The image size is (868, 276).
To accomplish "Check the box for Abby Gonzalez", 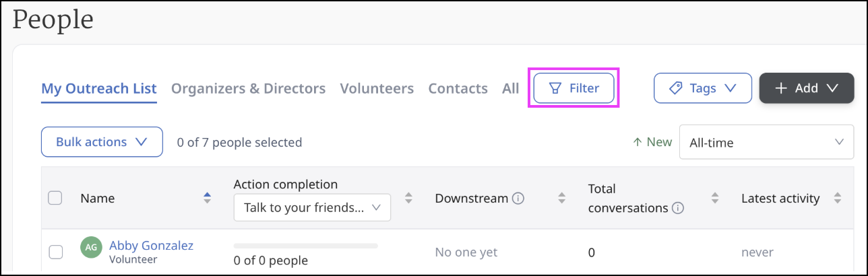I will [56, 252].
